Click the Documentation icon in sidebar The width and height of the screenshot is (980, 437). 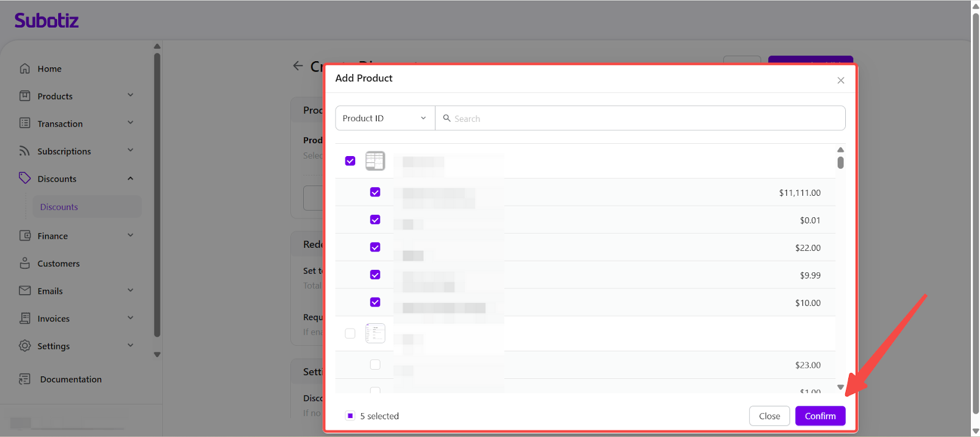click(x=24, y=379)
